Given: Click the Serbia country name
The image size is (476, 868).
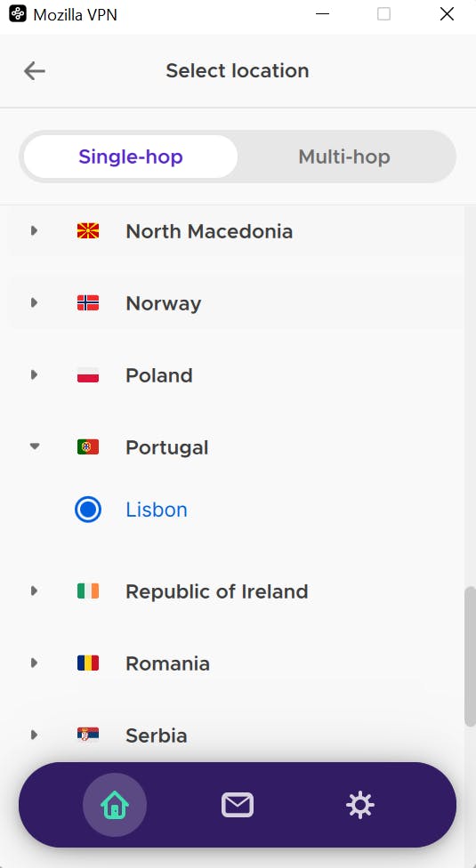Looking at the screenshot, I should coord(156,735).
